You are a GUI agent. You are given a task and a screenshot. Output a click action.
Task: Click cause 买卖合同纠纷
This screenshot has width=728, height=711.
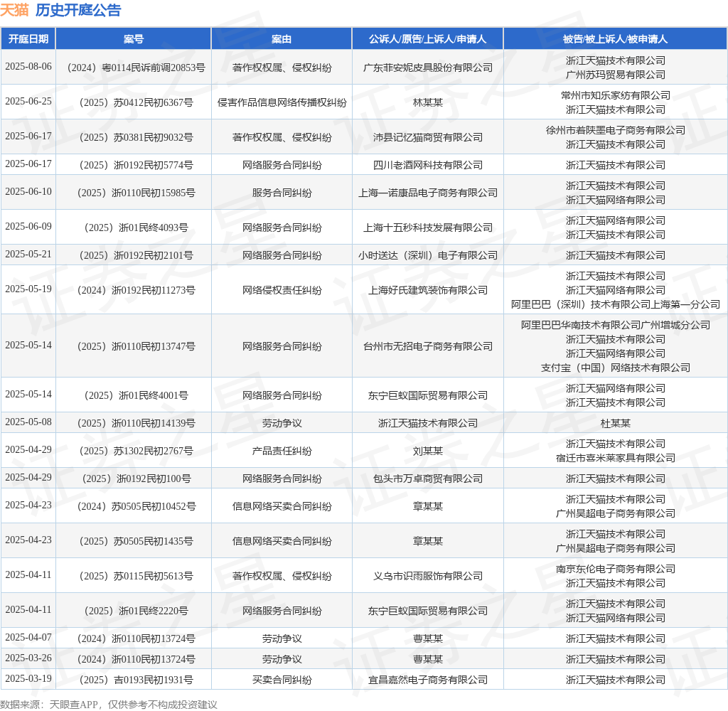coord(282,680)
